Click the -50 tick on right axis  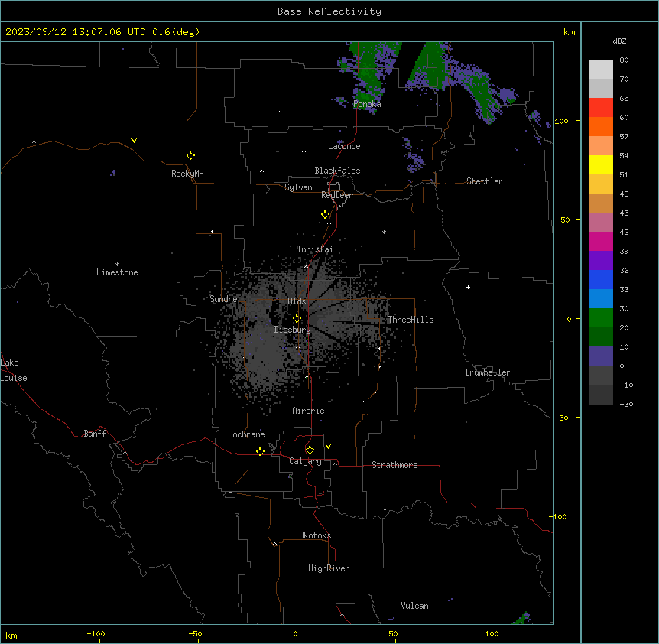561,418
